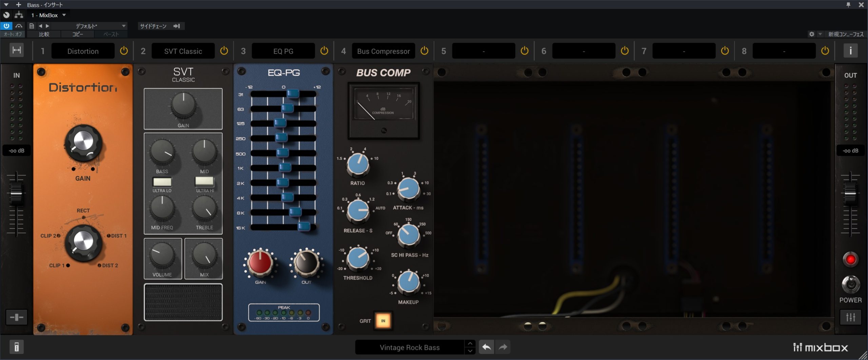Open the 1 - MixBox plugin selector dropdown
The height and width of the screenshot is (360, 868).
pos(48,15)
